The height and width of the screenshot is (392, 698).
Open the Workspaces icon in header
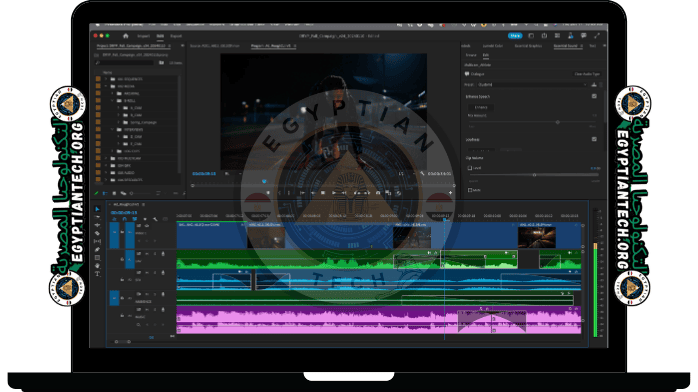[531, 36]
